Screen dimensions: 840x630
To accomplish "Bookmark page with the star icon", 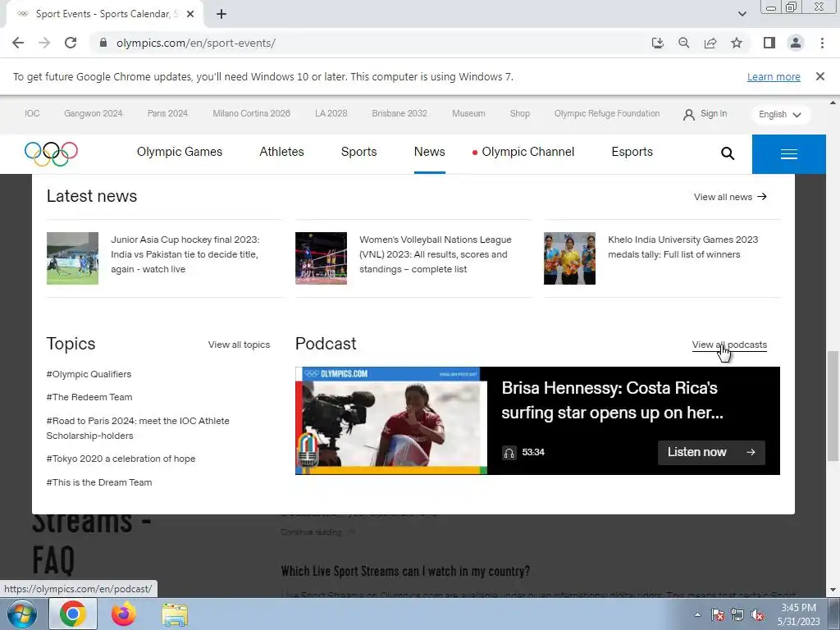I will pyautogui.click(x=737, y=43).
